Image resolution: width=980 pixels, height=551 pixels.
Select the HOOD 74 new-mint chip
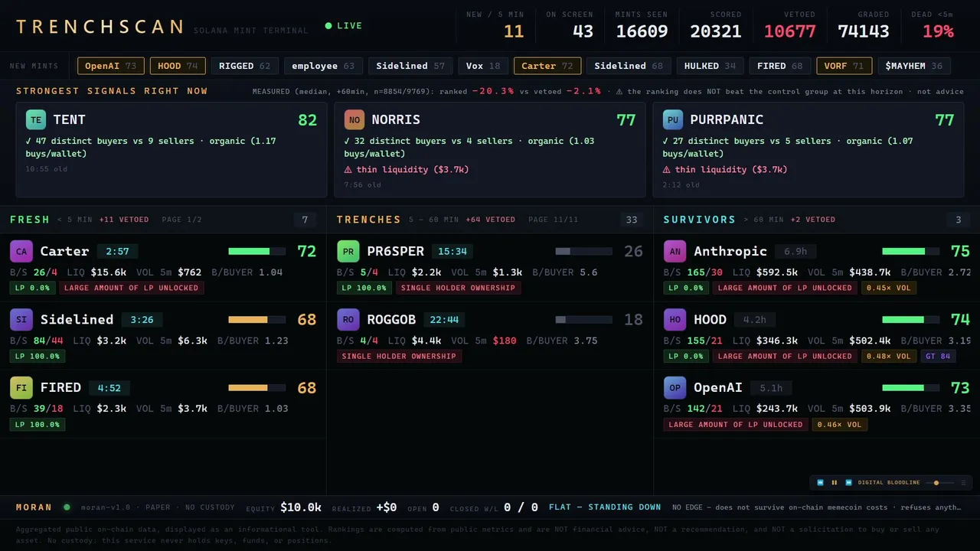pyautogui.click(x=178, y=66)
